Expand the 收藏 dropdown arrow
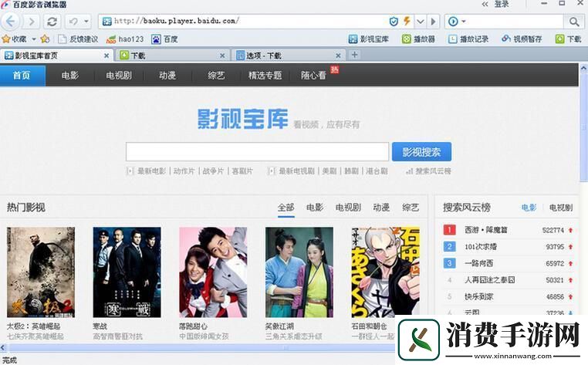This screenshot has height=365, width=588. pos(34,39)
